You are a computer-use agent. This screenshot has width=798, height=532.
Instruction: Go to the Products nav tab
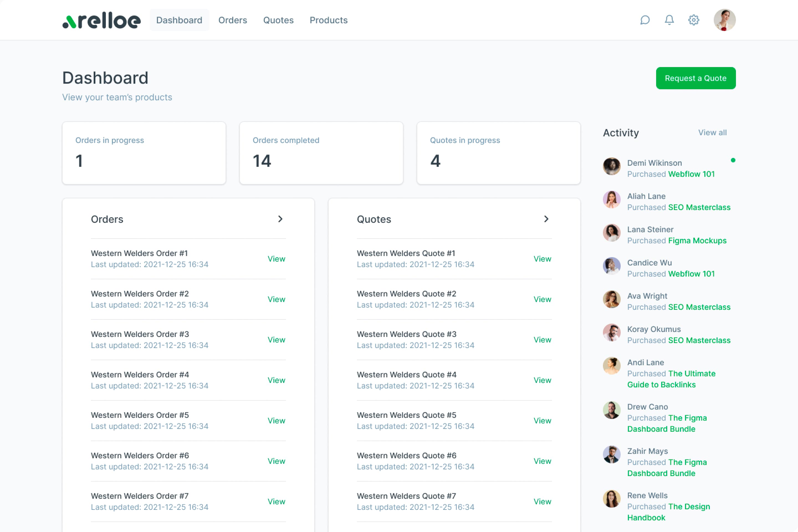coord(328,20)
